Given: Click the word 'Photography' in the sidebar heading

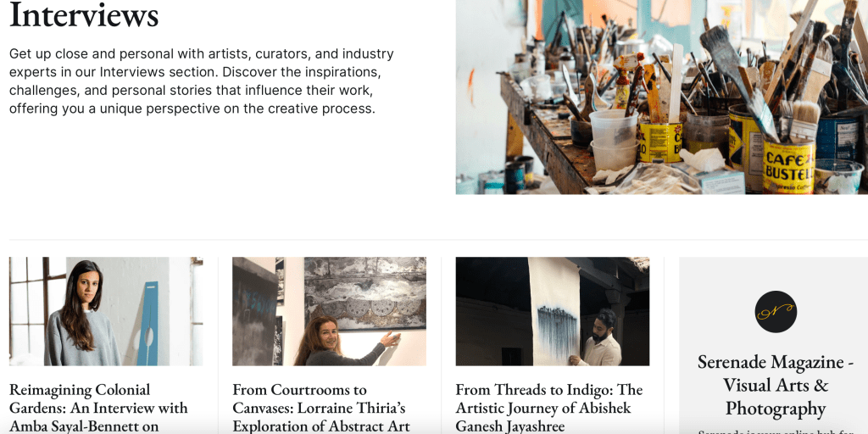Looking at the screenshot, I should (776, 409).
